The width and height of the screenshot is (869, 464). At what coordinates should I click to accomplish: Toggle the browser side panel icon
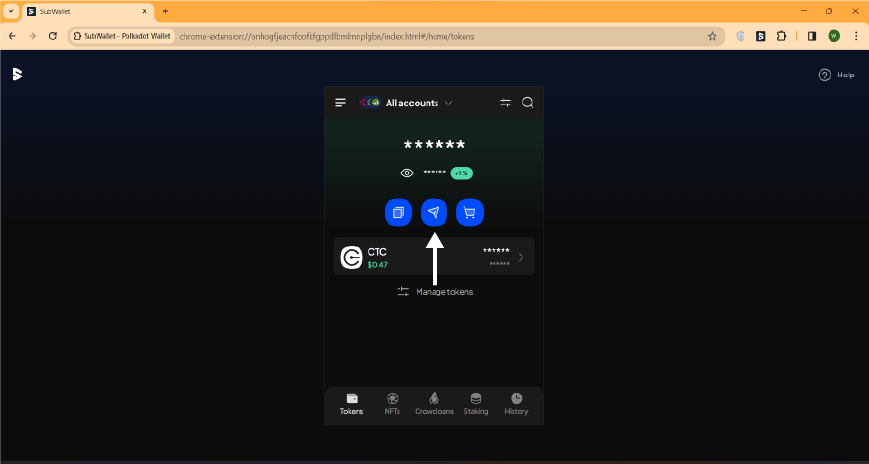(x=812, y=36)
